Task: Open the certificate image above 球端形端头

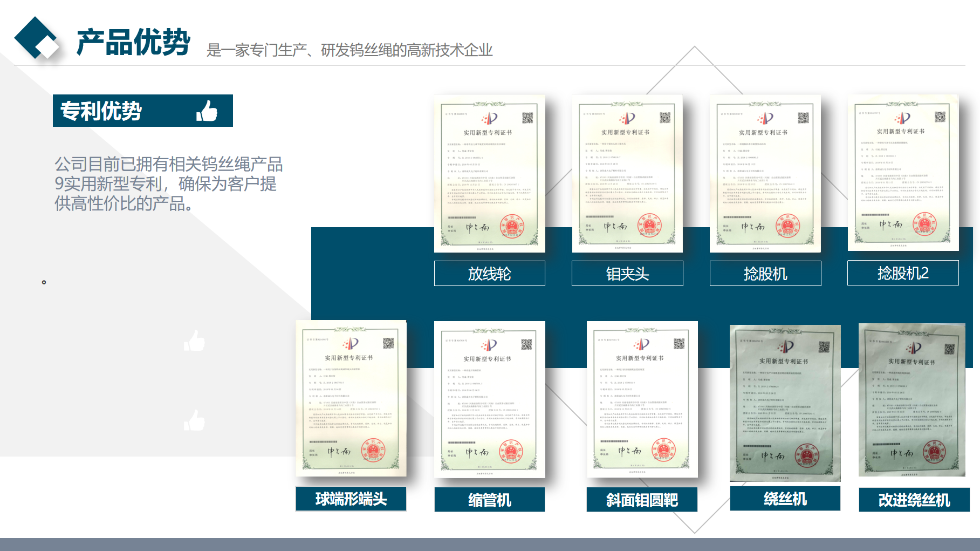Action: [351, 398]
